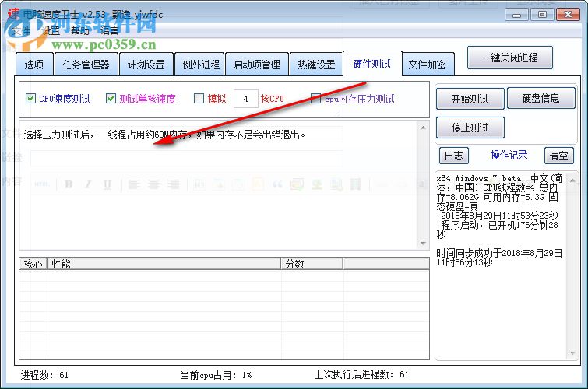Switch to the 任务管理器 tab
The height and width of the screenshot is (389, 588).
[x=86, y=65]
